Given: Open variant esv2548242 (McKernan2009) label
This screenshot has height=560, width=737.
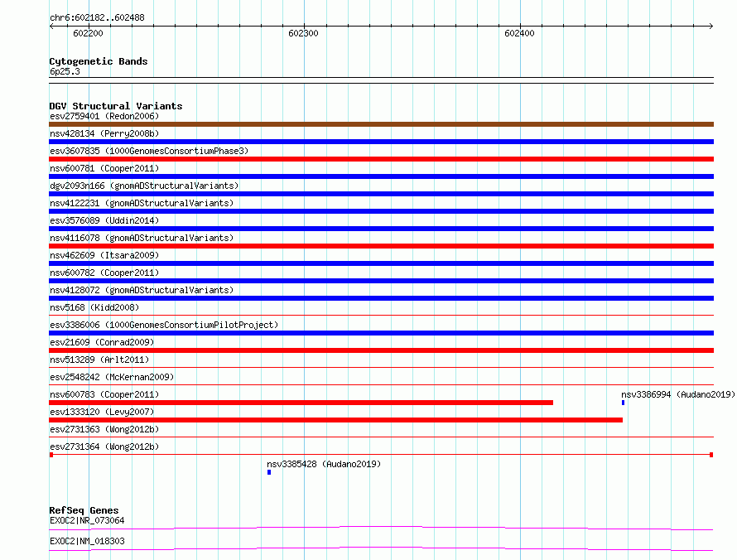Looking at the screenshot, I should [112, 377].
